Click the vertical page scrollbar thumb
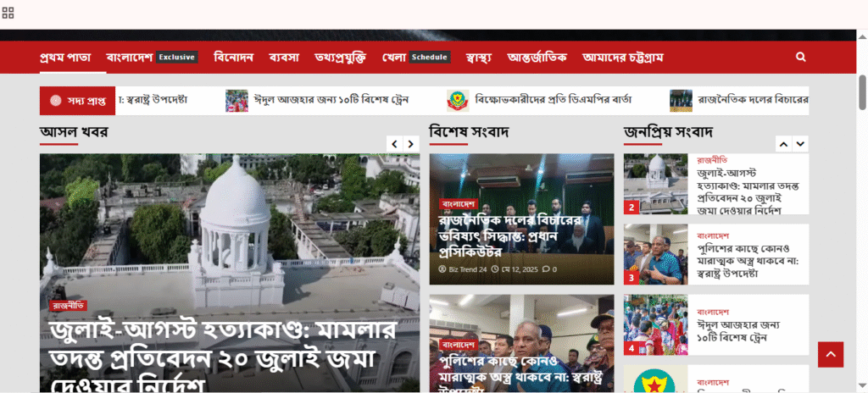Viewport: 868px width, 393px height. tap(862, 91)
